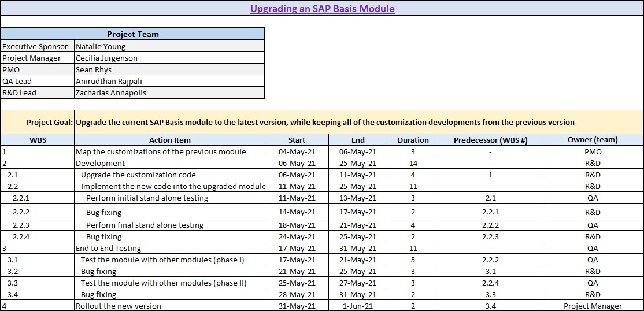Image resolution: width=644 pixels, height=311 pixels.
Task: Open the 'Upgrading an SAP Basis Module' title link
Action: [x=323, y=9]
